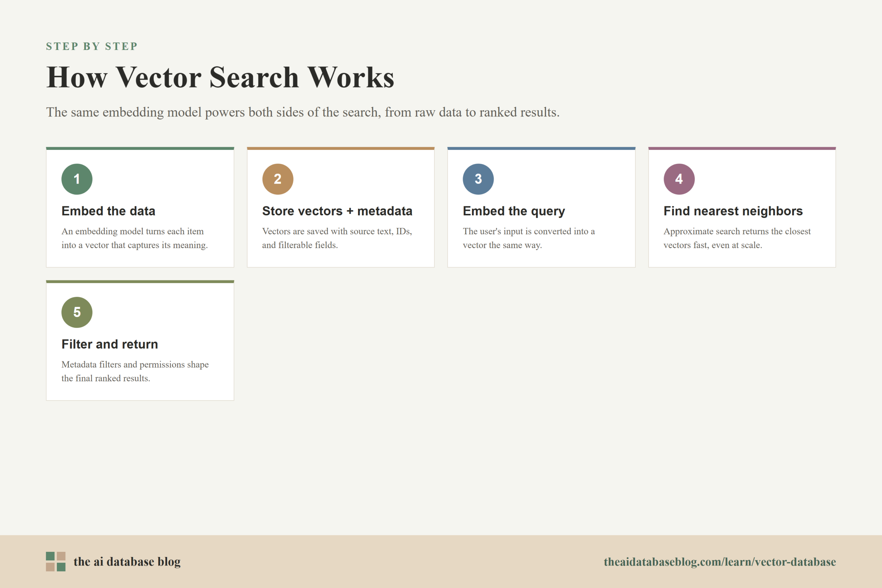Screen dimensions: 882x588
Task: Select the 'Find nearest neighbors' heading
Action: click(x=733, y=211)
